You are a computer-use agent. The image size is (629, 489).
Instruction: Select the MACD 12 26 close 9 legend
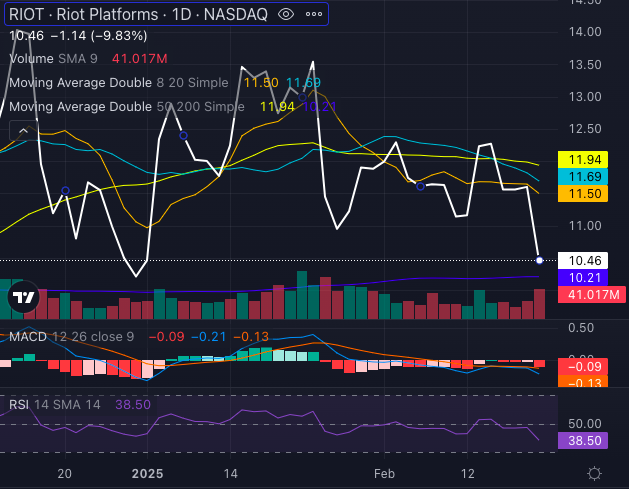[x=68, y=335]
